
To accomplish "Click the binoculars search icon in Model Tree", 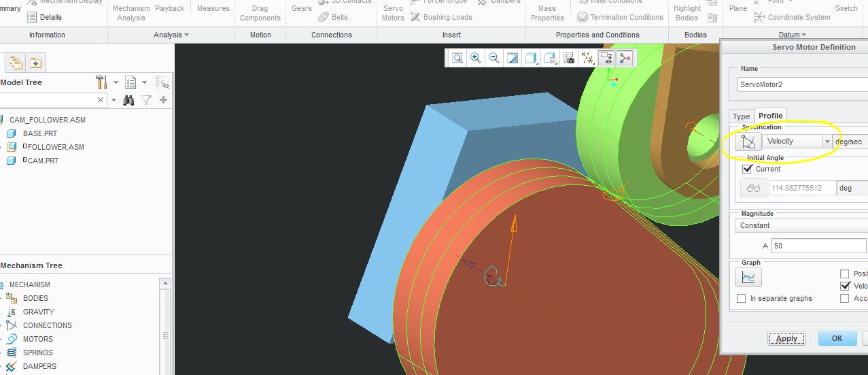I will click(128, 100).
